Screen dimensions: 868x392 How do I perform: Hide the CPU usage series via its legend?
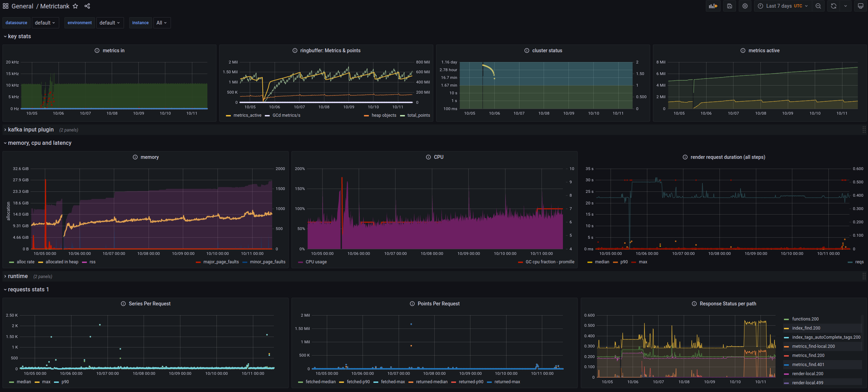coord(316,262)
